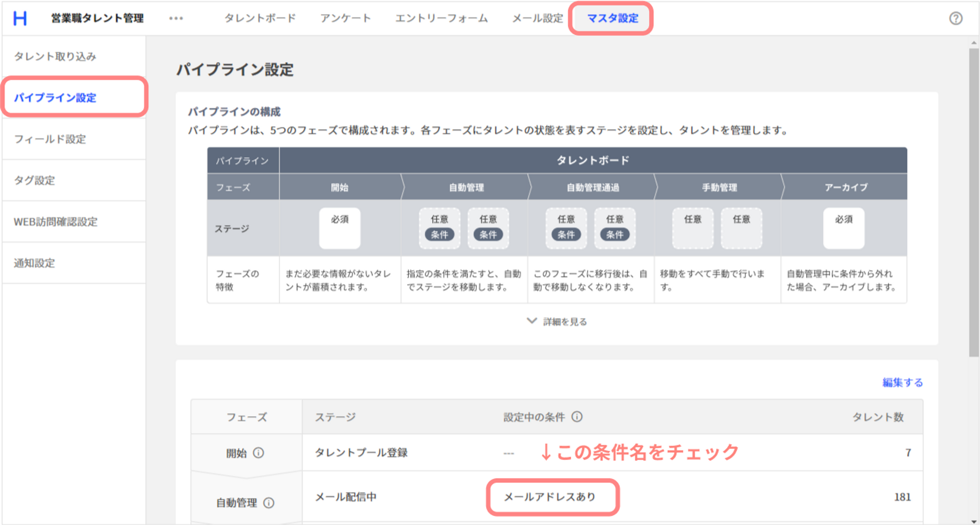Click アーカイブ phase header
Viewport: 980px width, 525px height.
point(846,187)
